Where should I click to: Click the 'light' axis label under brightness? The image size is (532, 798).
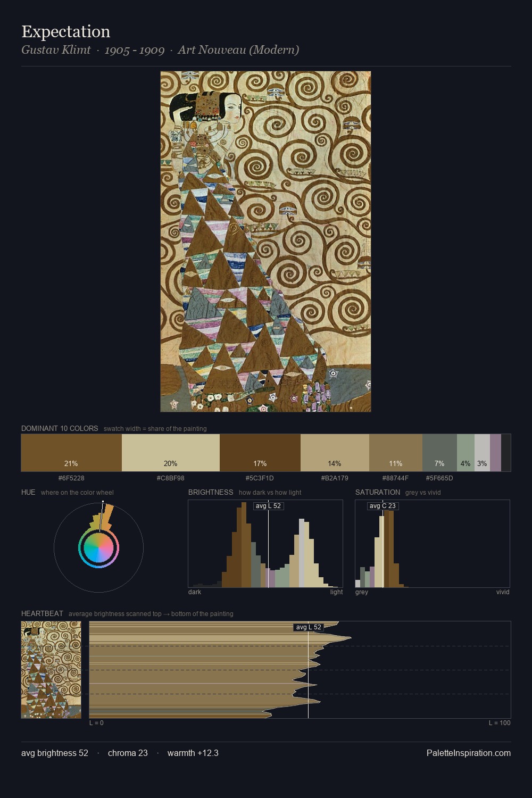tap(336, 592)
